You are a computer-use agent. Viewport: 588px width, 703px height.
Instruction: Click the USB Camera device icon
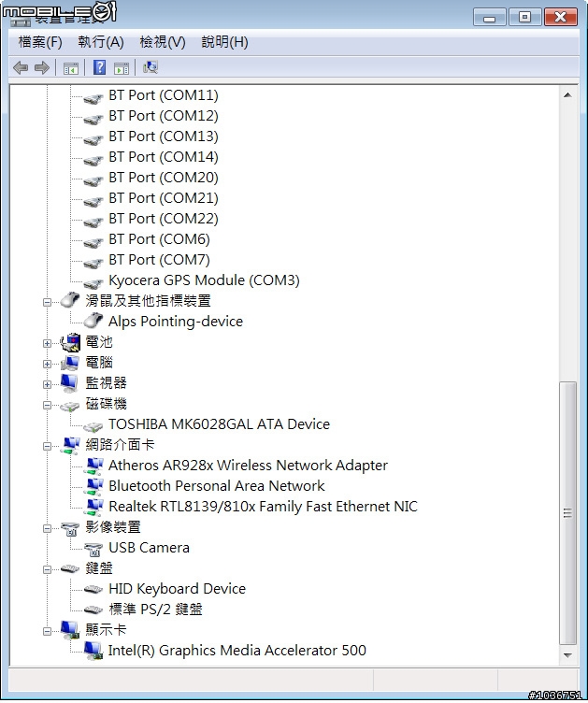[93, 549]
